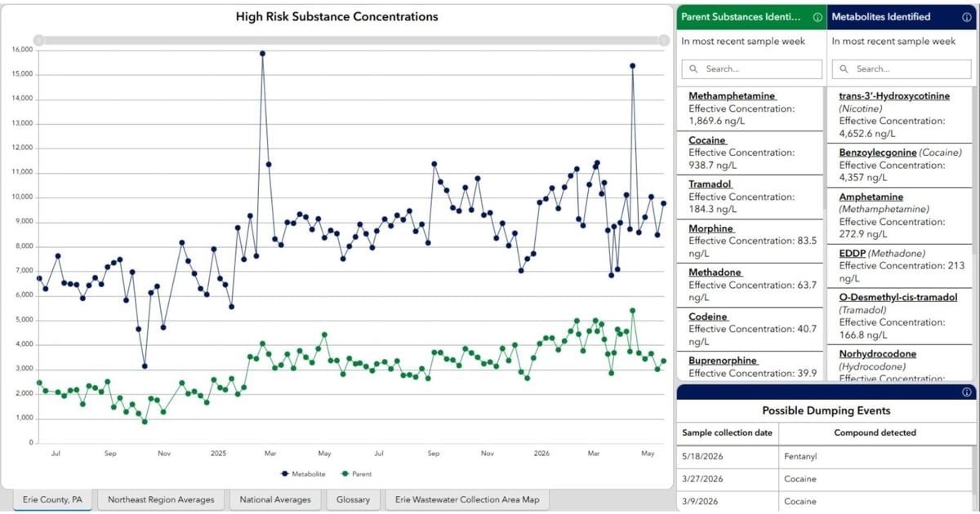The width and height of the screenshot is (980, 514).
Task: Open info icon for Metabolites Identified panel
Action: tap(968, 16)
